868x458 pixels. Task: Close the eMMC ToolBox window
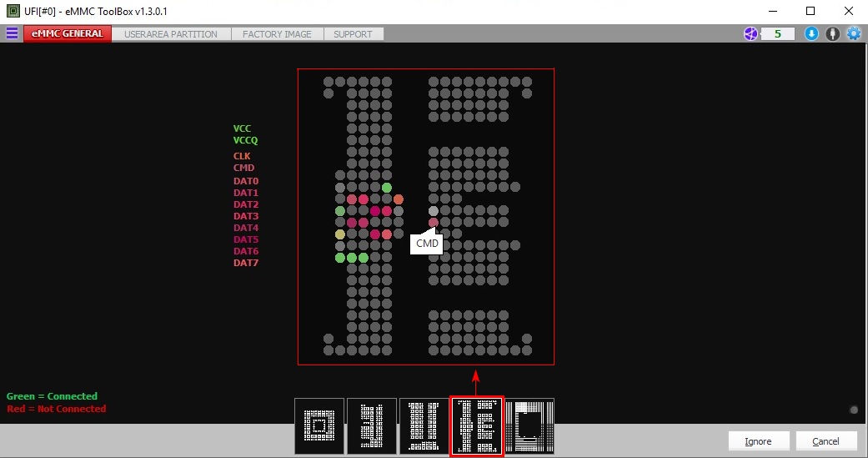(849, 11)
